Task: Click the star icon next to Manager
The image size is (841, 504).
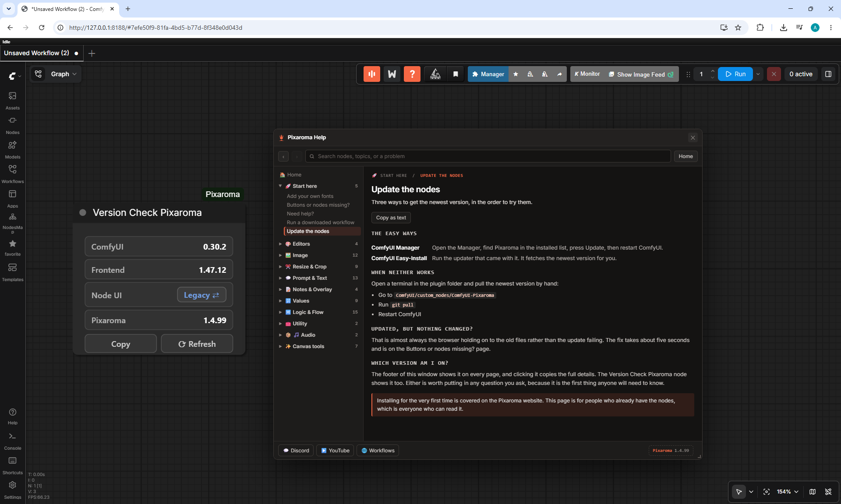Action: coord(516,74)
